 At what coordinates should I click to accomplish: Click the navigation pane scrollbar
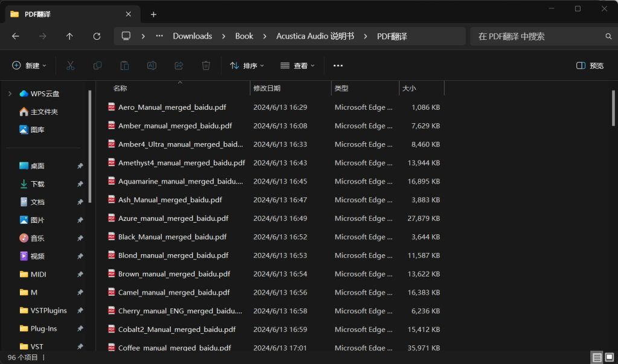[90, 146]
